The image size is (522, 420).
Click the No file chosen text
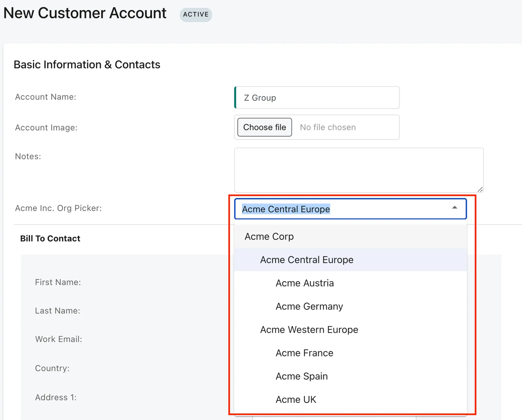[x=328, y=127]
